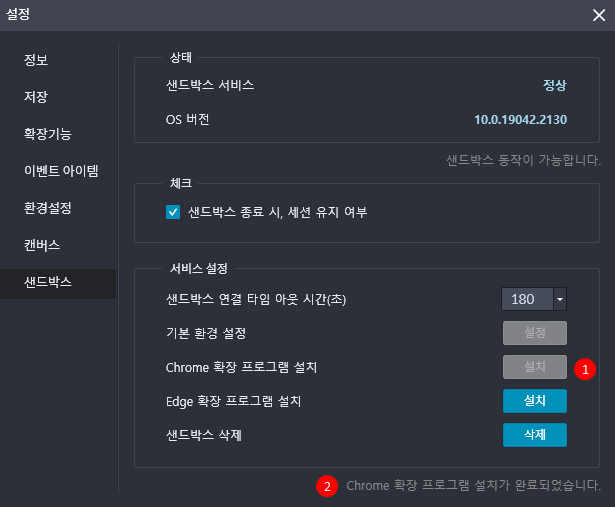Viewport: 615px width, 507px height.
Task: Click the red number 1 marker
Action: pos(586,368)
